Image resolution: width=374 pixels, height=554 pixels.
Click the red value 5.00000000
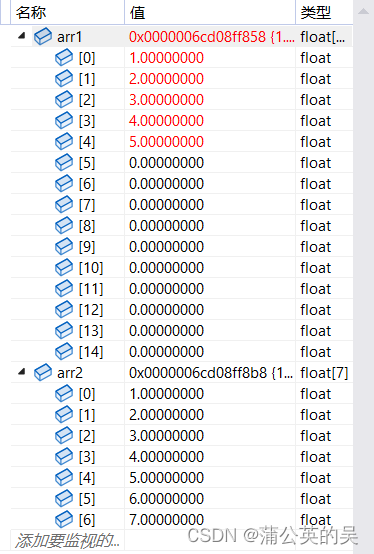click(x=166, y=142)
